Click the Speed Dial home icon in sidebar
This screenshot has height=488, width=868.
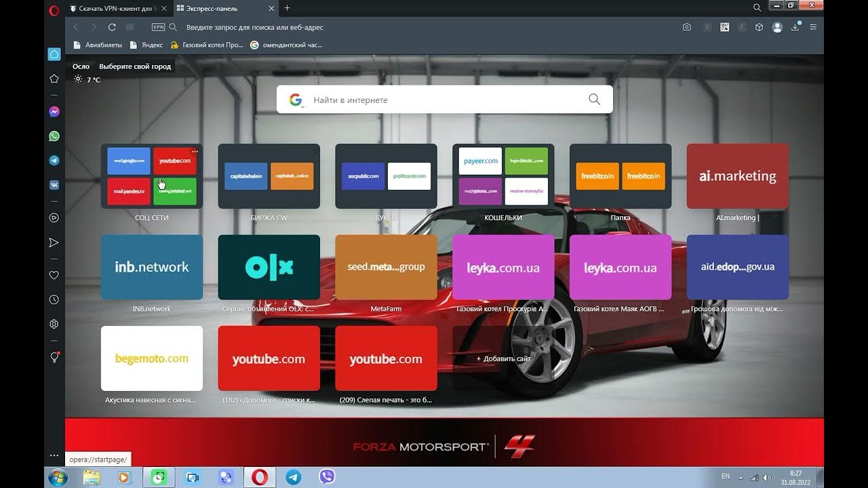click(x=54, y=54)
